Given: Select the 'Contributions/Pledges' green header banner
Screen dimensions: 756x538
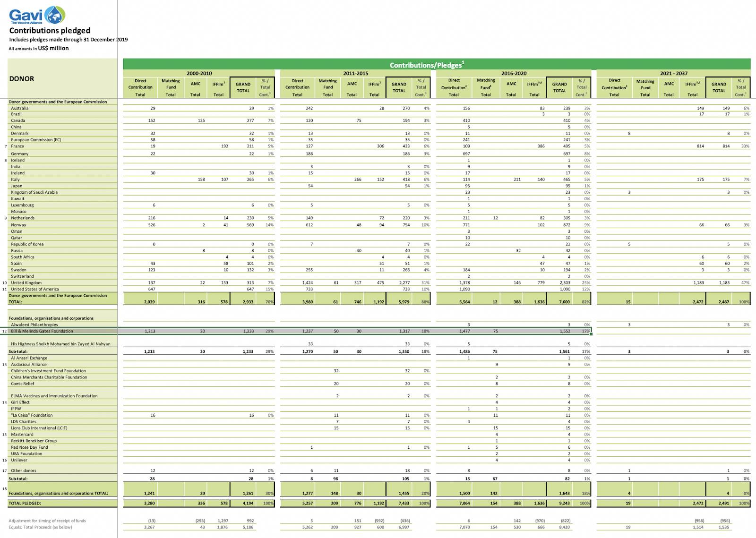Looking at the screenshot, I should [437, 65].
